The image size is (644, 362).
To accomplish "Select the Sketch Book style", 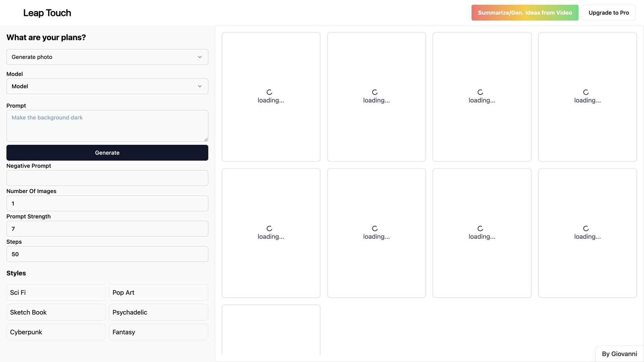I will click(x=56, y=312).
